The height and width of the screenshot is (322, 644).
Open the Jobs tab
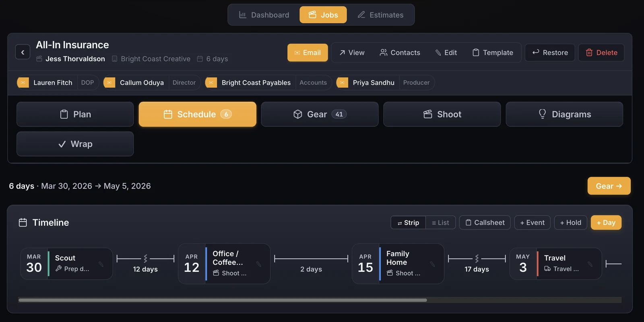323,15
